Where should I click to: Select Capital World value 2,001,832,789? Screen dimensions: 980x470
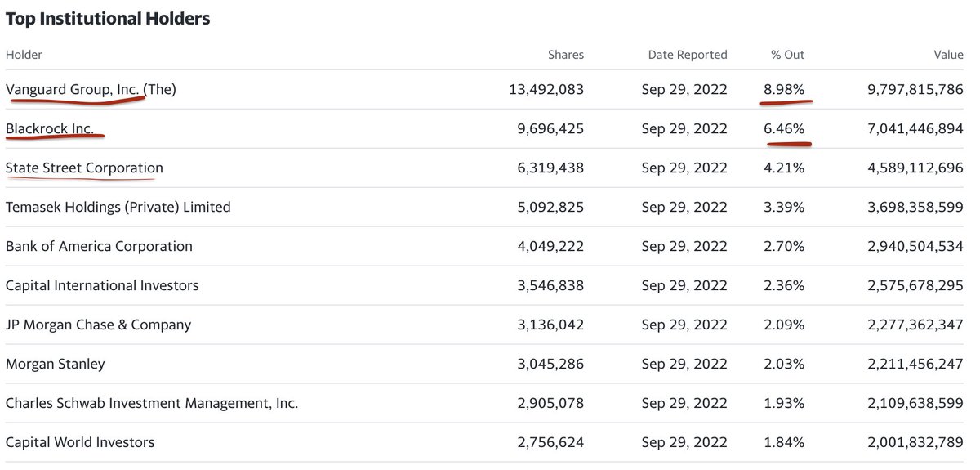(x=915, y=442)
